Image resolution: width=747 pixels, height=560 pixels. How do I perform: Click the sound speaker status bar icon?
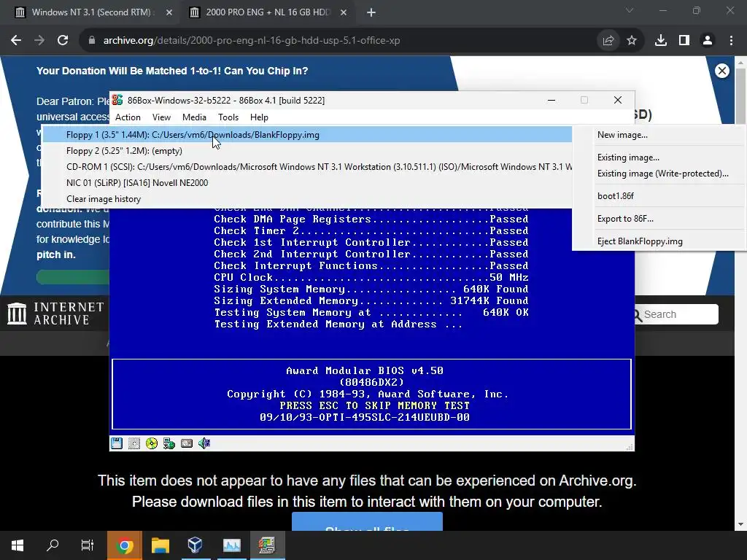click(204, 443)
